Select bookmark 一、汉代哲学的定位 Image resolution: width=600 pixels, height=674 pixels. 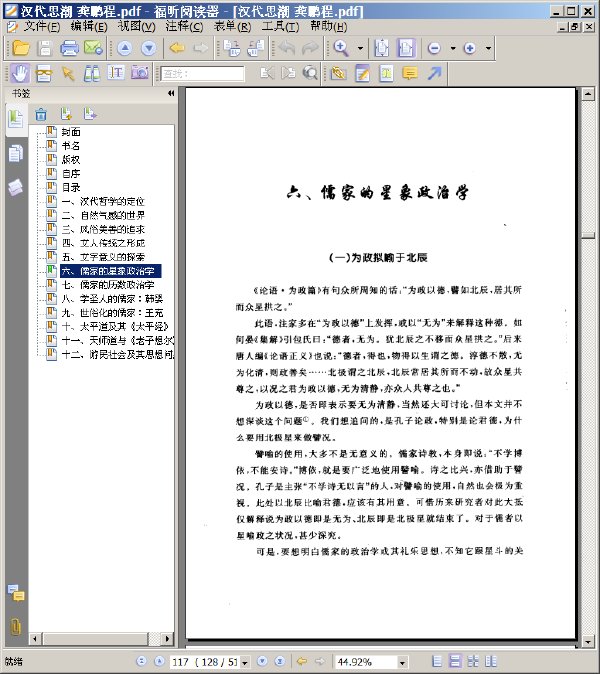pyautogui.click(x=103, y=201)
